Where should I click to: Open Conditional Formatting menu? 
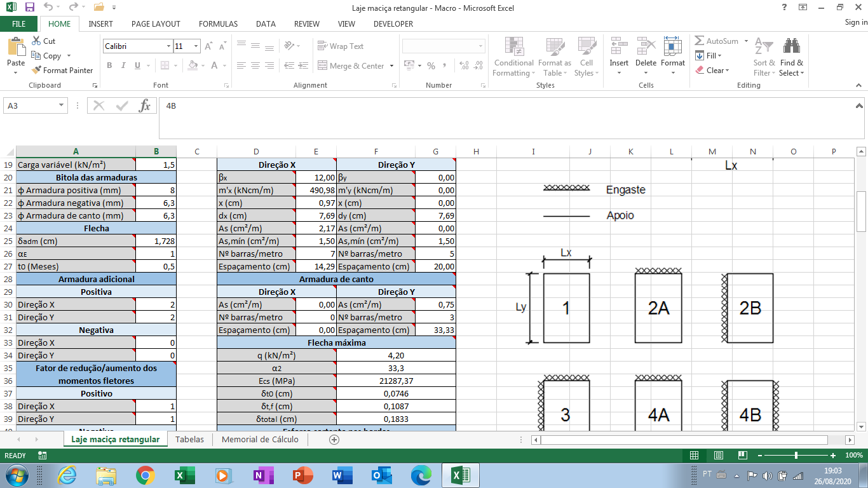(513, 57)
